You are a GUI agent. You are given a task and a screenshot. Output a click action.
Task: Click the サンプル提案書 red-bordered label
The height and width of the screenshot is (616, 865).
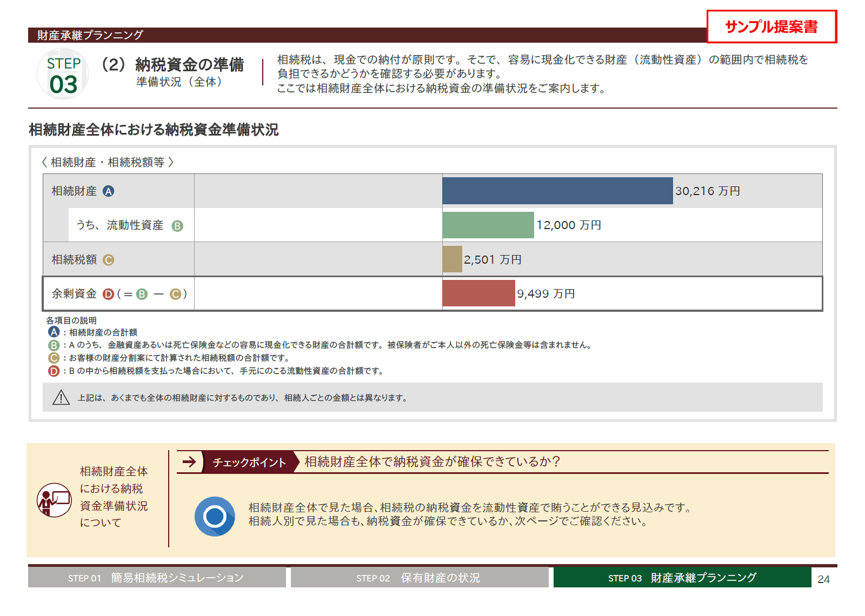tap(771, 26)
